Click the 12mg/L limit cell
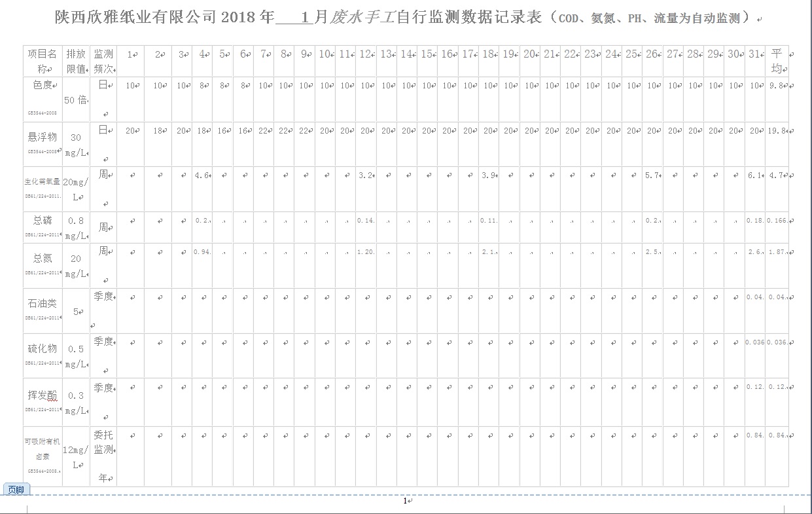Image resolution: width=812 pixels, height=514 pixels. point(76,457)
